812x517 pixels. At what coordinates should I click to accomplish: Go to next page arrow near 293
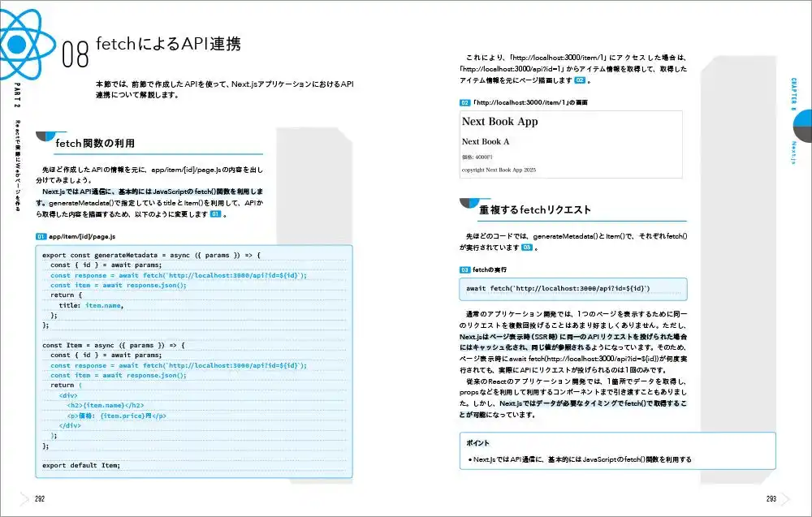click(x=785, y=499)
